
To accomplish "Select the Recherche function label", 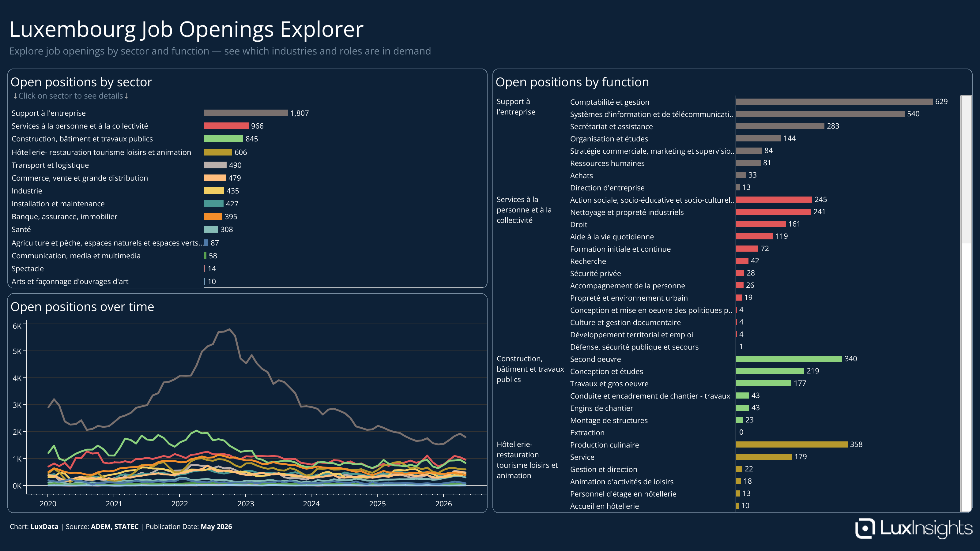I will click(x=588, y=261).
